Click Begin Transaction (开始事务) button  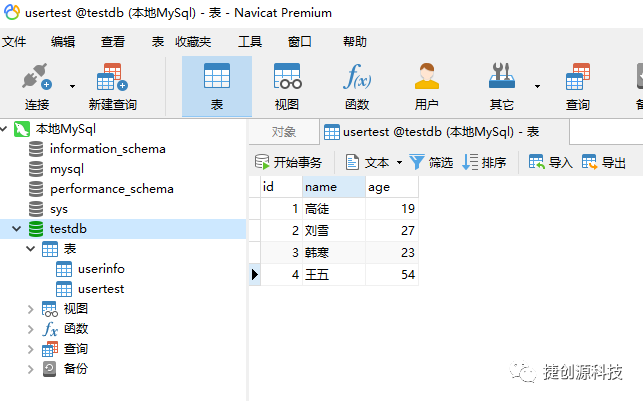point(289,162)
